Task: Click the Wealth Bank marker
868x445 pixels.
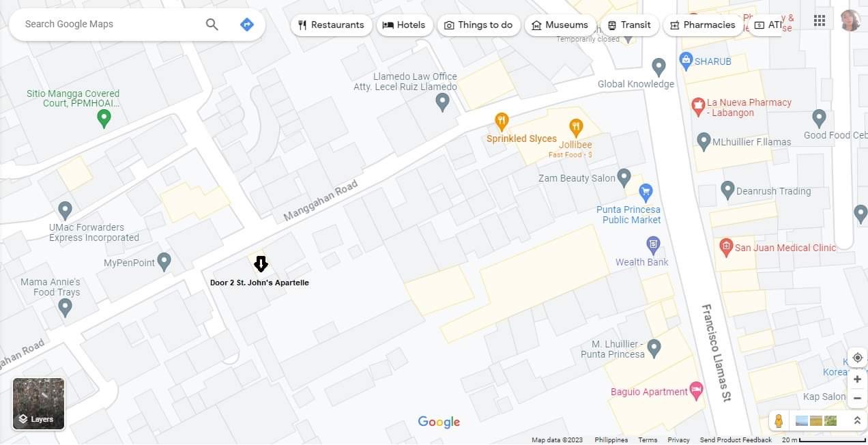Action: click(653, 244)
